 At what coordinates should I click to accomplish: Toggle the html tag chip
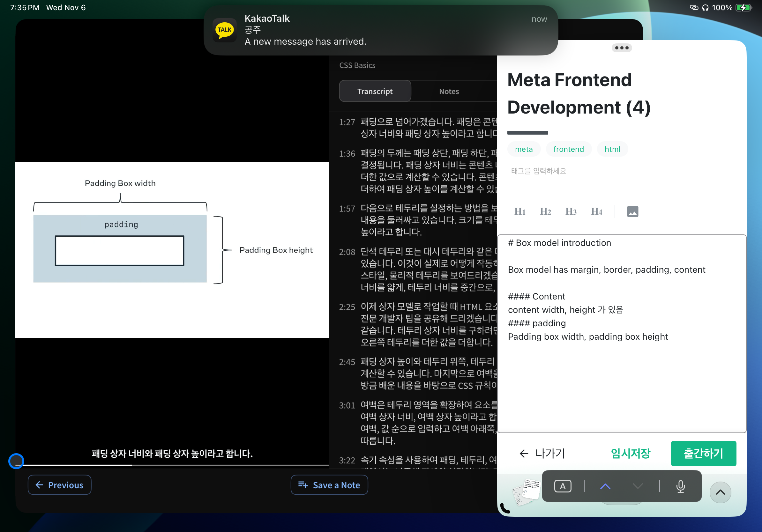(612, 149)
